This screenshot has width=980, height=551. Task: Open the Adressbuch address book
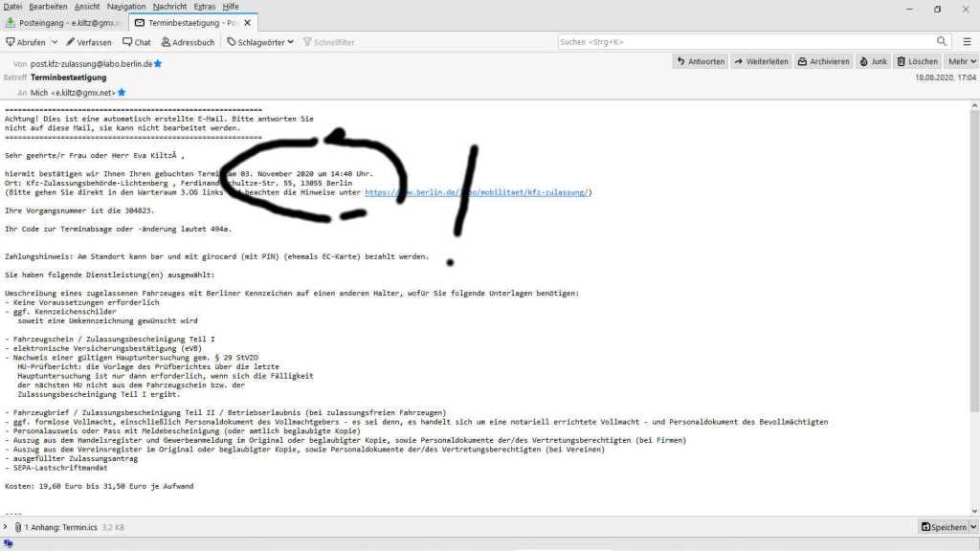[x=188, y=42]
